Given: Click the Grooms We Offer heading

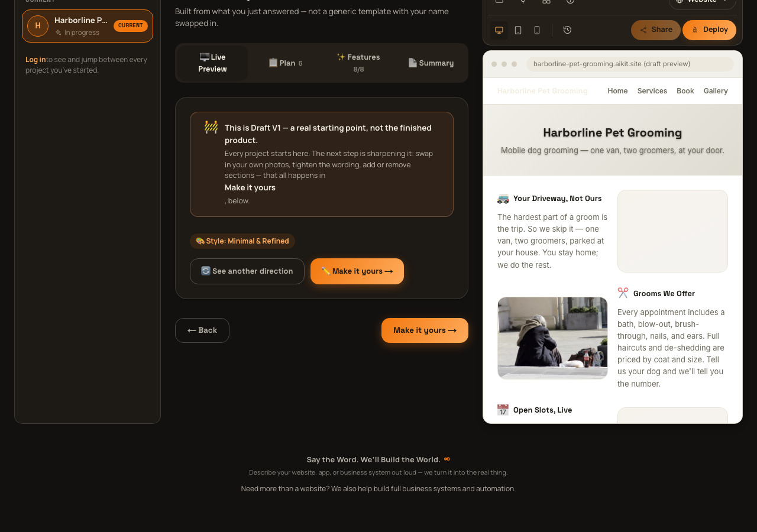Looking at the screenshot, I should click(664, 294).
